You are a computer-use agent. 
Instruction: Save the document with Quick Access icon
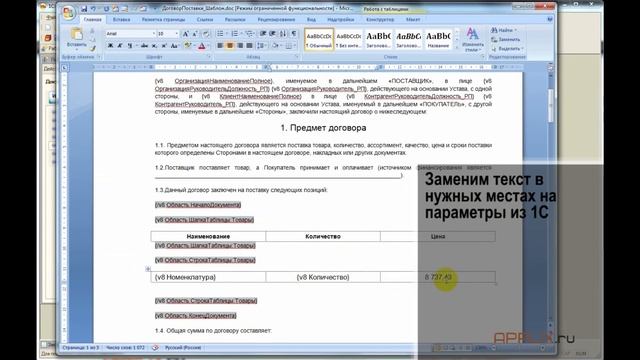click(84, 9)
